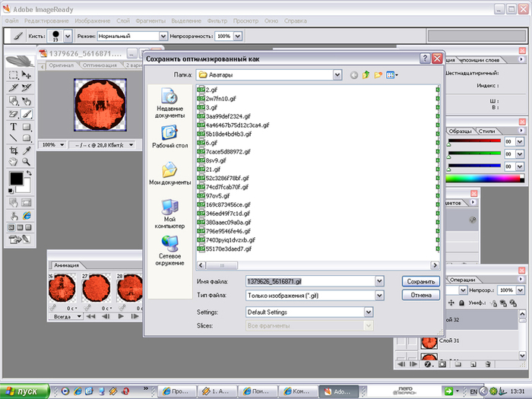The height and width of the screenshot is (399, 532).
Task: Toggle lock icon in Layers panel
Action: tap(462, 302)
